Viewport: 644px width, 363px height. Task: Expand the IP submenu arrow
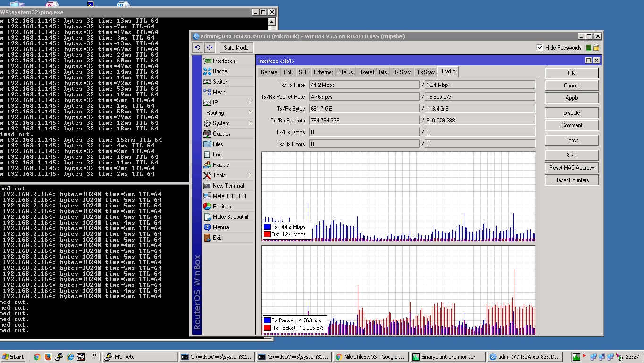tap(250, 102)
